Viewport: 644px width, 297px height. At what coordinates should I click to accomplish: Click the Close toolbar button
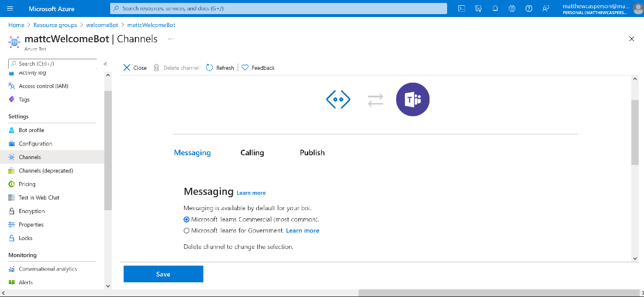135,68
